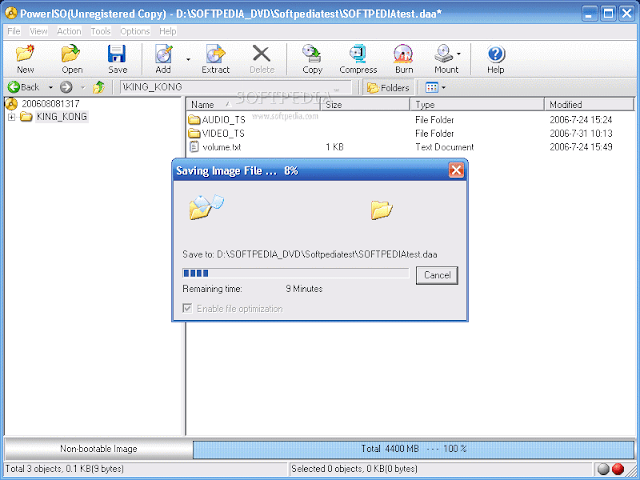Viewport: 640px width, 480px height.
Task: Click the Total 3 objects status text
Action: click(64, 469)
